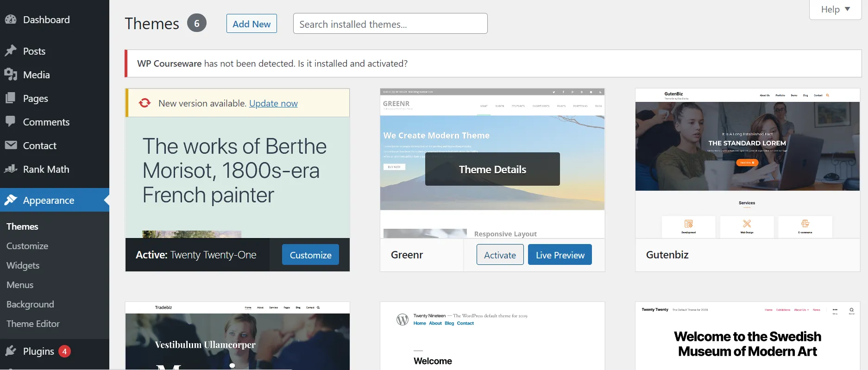Click the Posts pushpin icon
The width and height of the screenshot is (868, 370).
click(x=11, y=51)
